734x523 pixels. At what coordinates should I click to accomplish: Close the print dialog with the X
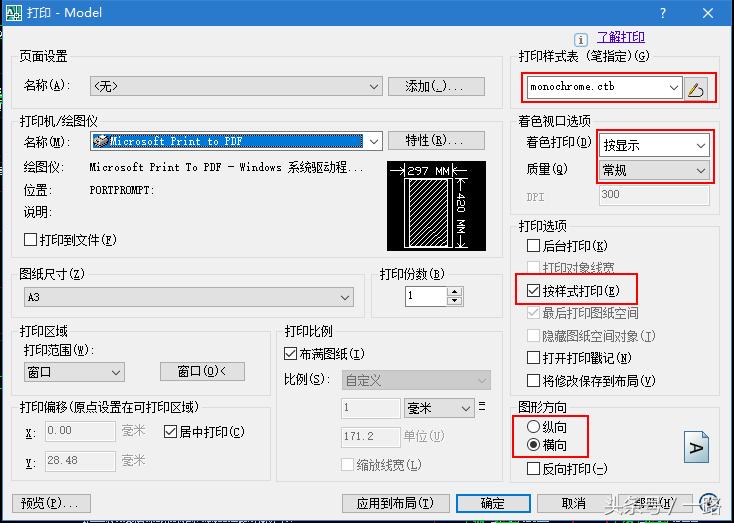click(x=708, y=13)
